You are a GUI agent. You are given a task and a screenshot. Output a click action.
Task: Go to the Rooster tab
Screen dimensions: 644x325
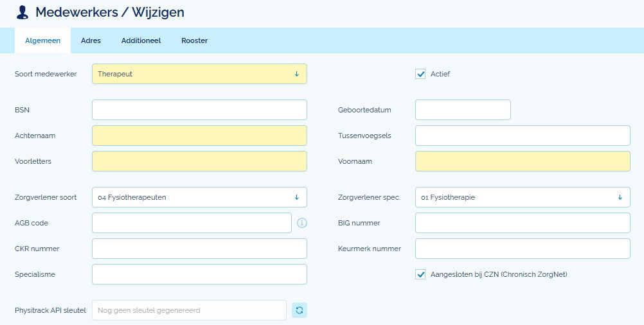pos(194,40)
